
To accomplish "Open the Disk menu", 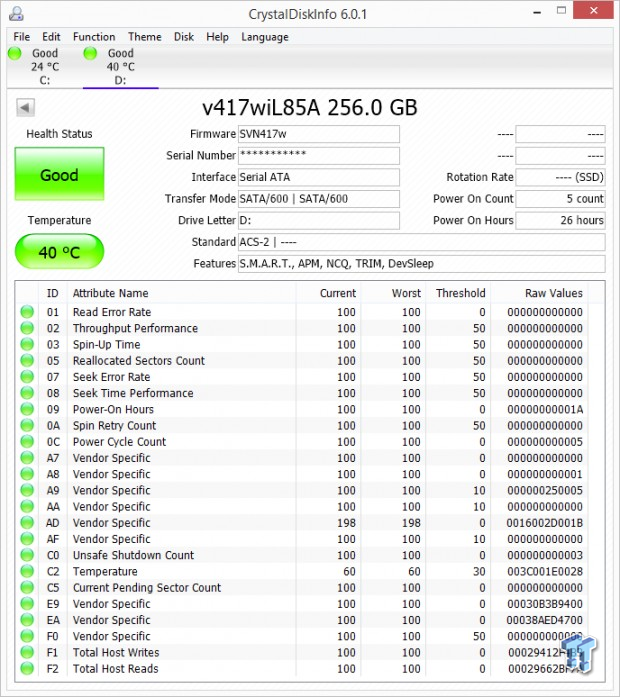I will [x=184, y=37].
